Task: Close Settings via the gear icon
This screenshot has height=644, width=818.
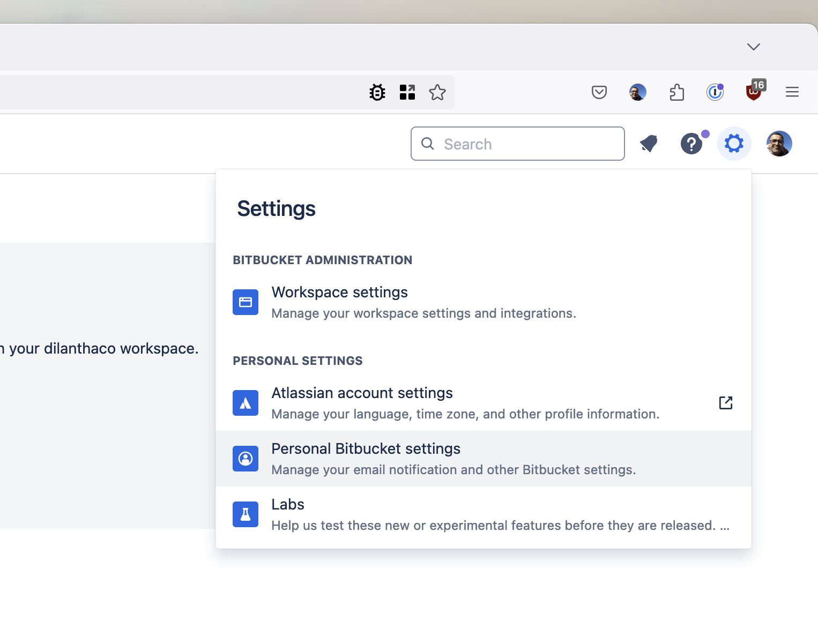Action: coord(734,144)
